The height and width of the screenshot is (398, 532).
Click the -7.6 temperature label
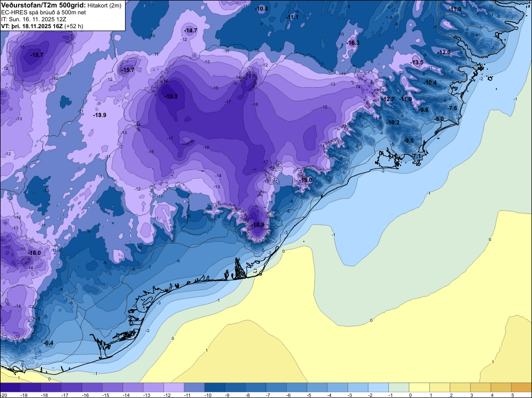point(452,109)
